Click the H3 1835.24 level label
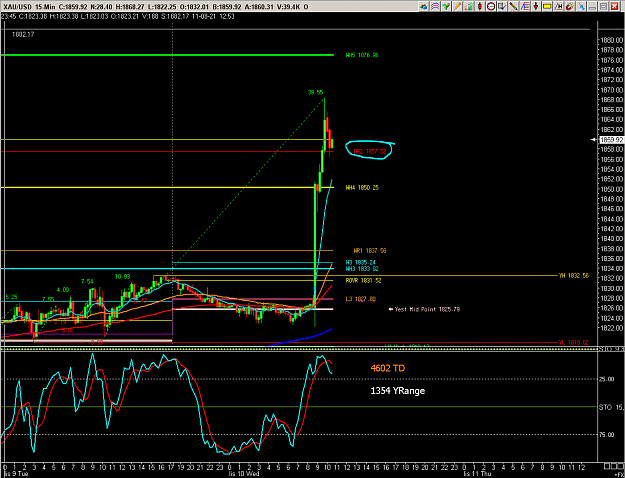 361,262
